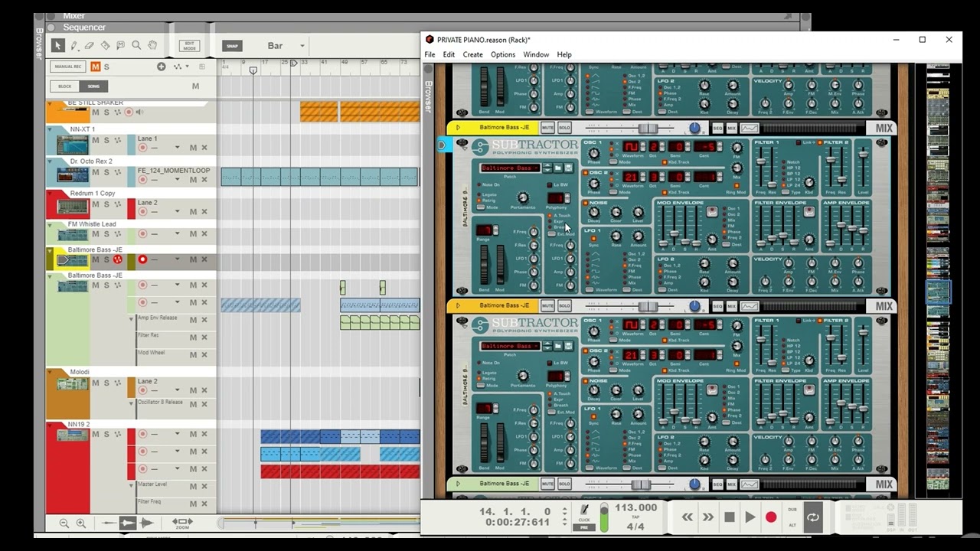
Task: Adjust the green click level slider
Action: click(x=604, y=517)
